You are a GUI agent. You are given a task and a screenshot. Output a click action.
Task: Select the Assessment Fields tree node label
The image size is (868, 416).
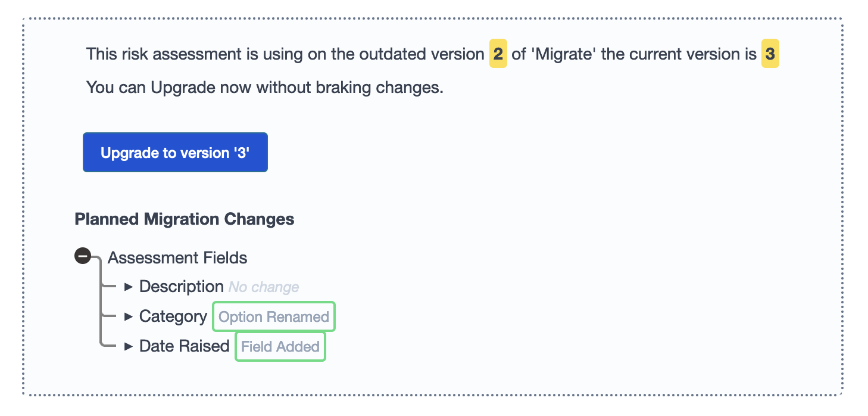(177, 257)
